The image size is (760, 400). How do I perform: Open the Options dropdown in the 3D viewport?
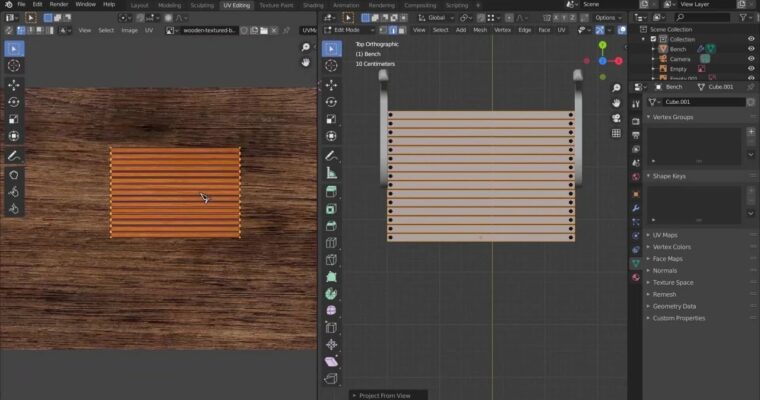608,18
